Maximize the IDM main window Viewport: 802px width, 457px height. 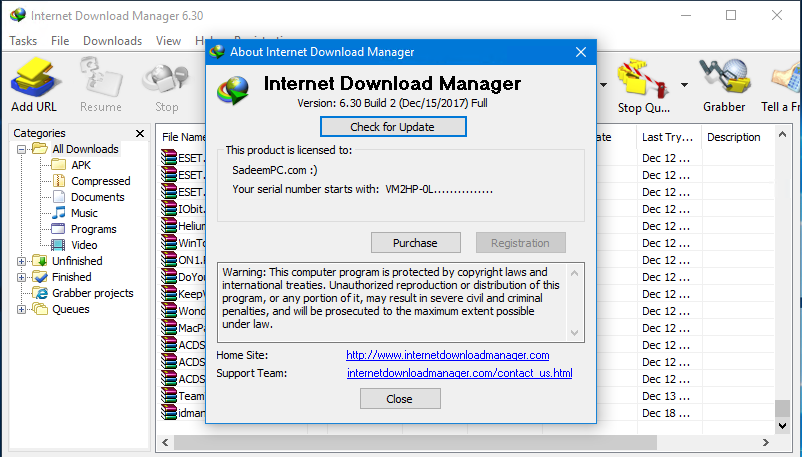point(731,15)
